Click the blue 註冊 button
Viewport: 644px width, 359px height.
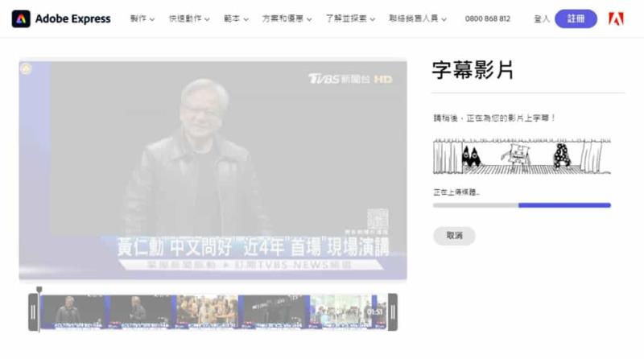[x=576, y=19]
